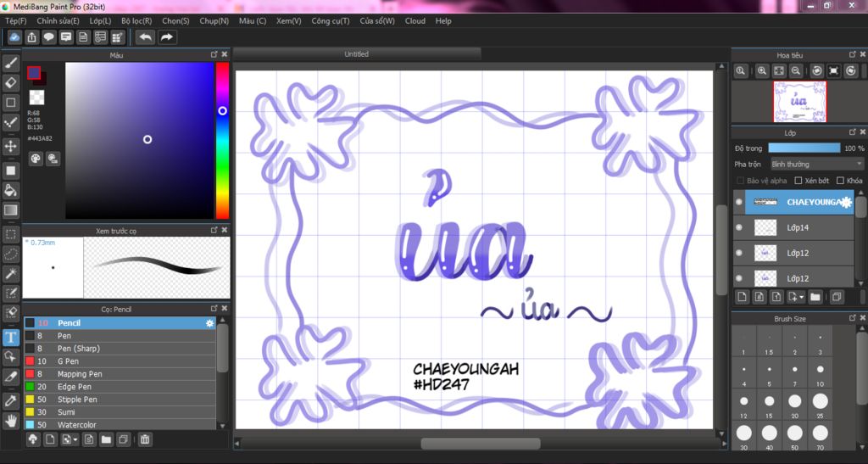
Task: Open color palette icon in Màu panel
Action: (x=36, y=159)
